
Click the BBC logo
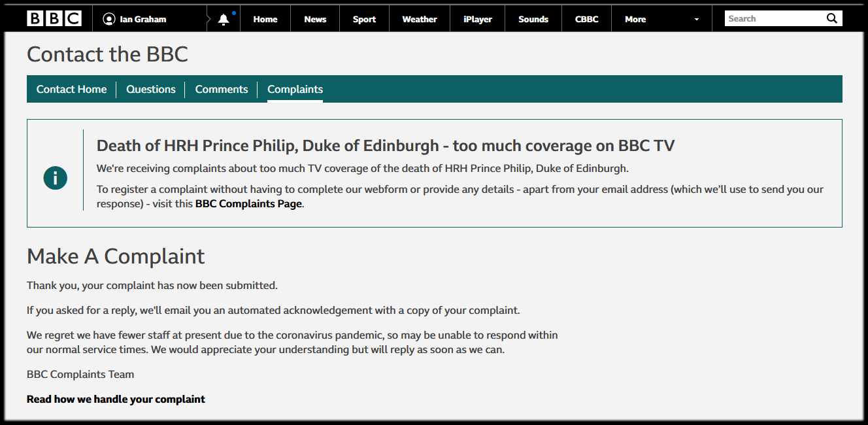(54, 18)
